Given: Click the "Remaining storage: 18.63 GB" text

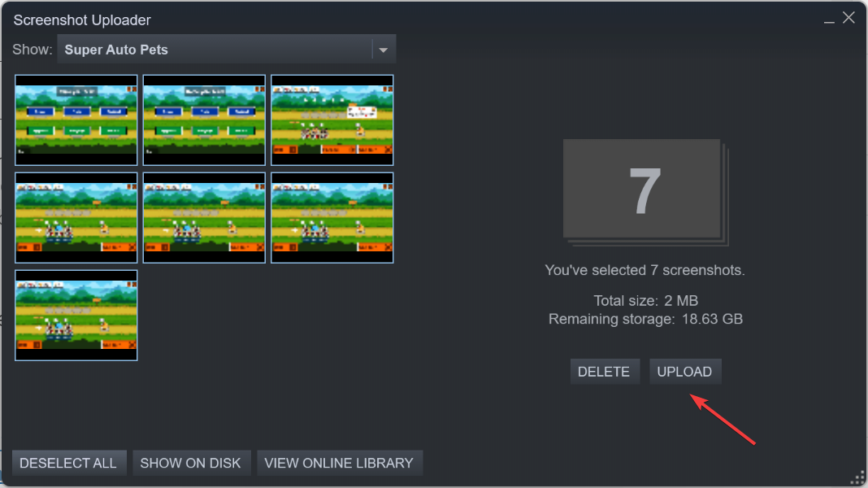Looking at the screenshot, I should coord(645,319).
